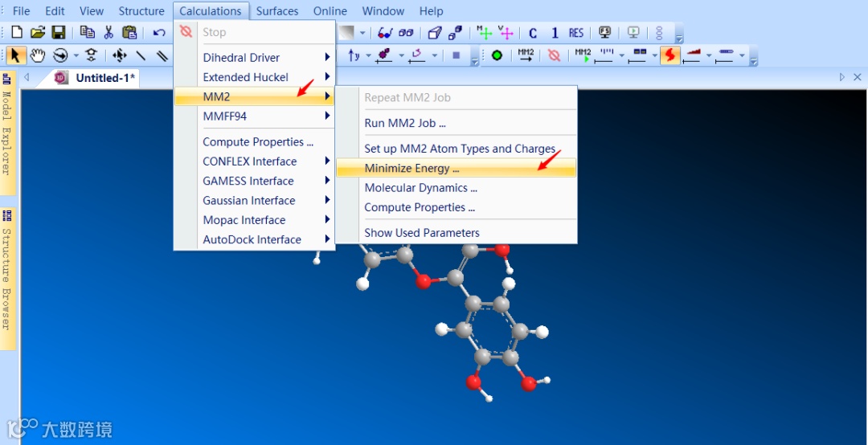
Task: Expand the red ramp slider dropdown
Action: tap(709, 55)
